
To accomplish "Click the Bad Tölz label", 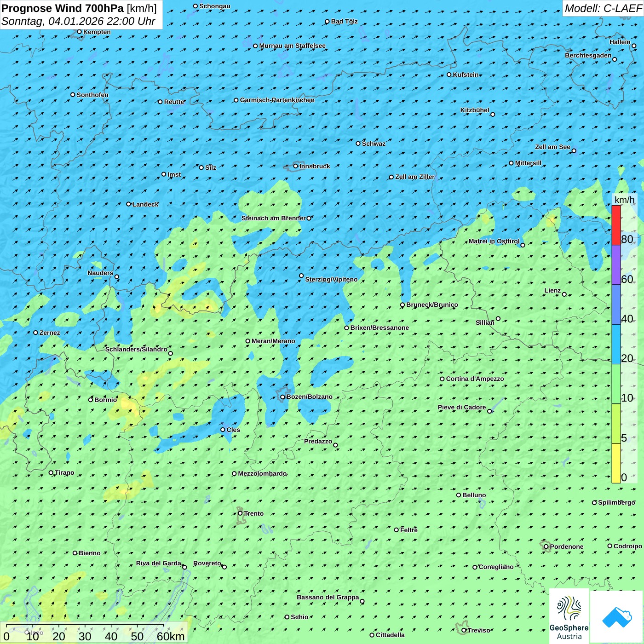I will point(344,21).
